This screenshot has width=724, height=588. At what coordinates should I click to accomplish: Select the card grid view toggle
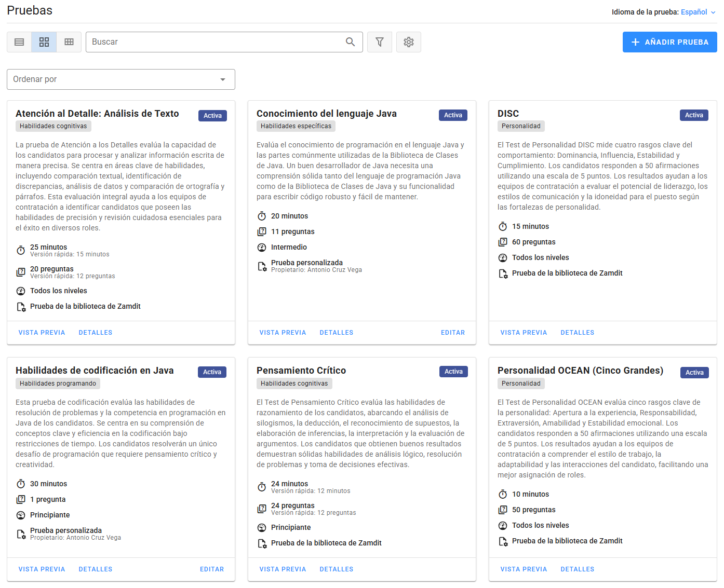click(x=44, y=42)
